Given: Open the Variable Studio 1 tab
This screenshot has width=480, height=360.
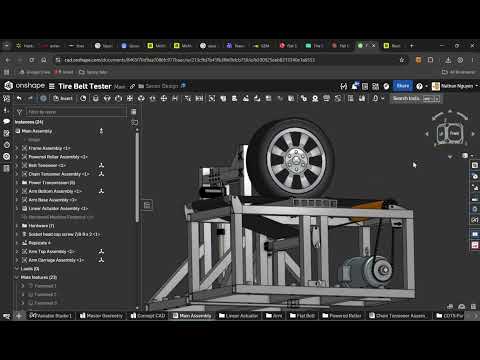Looking at the screenshot, I should click(51, 316).
